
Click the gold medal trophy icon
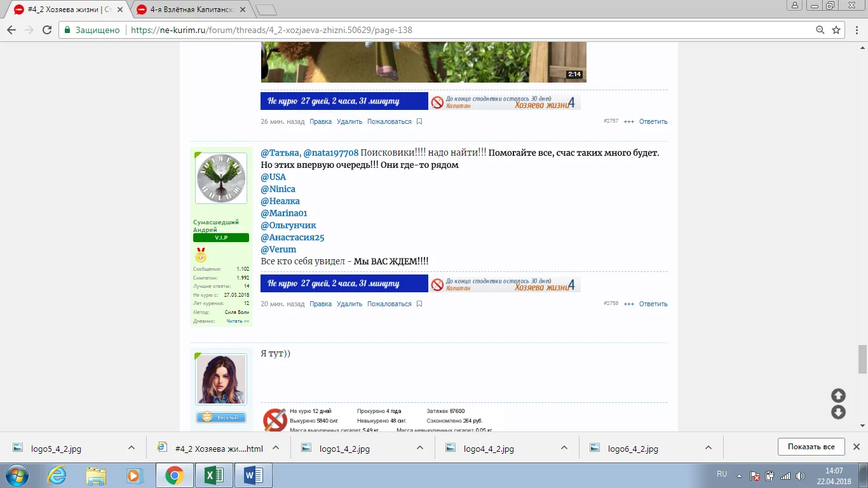pos(201,255)
